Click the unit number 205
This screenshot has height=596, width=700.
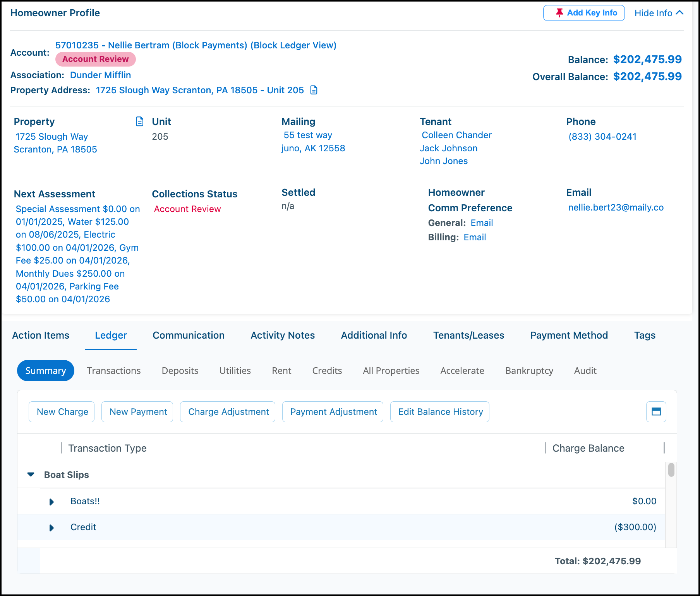coord(160,137)
